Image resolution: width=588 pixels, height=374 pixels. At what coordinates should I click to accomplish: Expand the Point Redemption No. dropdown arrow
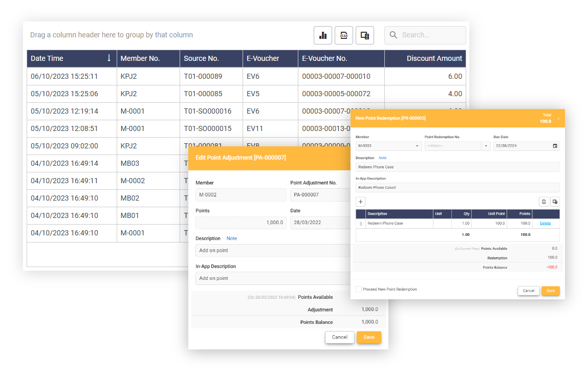(x=486, y=146)
